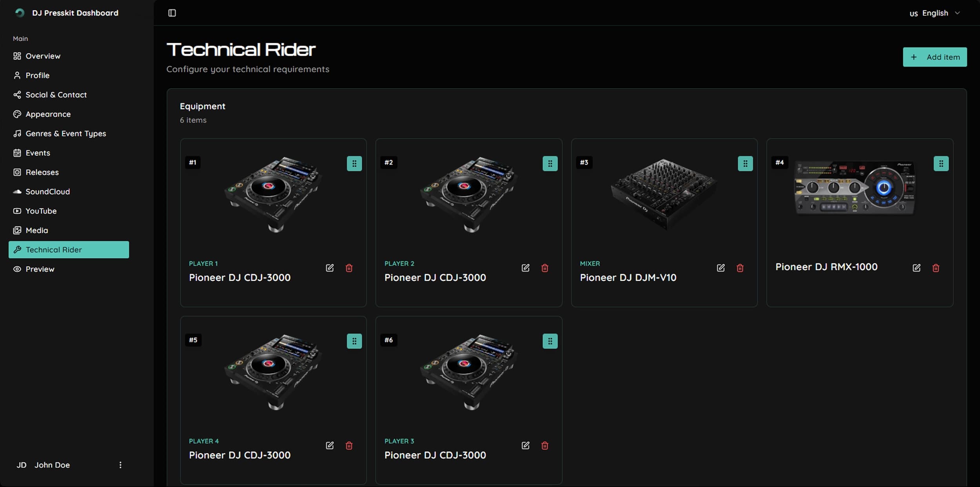Open the Events page from the sidebar
The image size is (980, 487).
click(38, 153)
